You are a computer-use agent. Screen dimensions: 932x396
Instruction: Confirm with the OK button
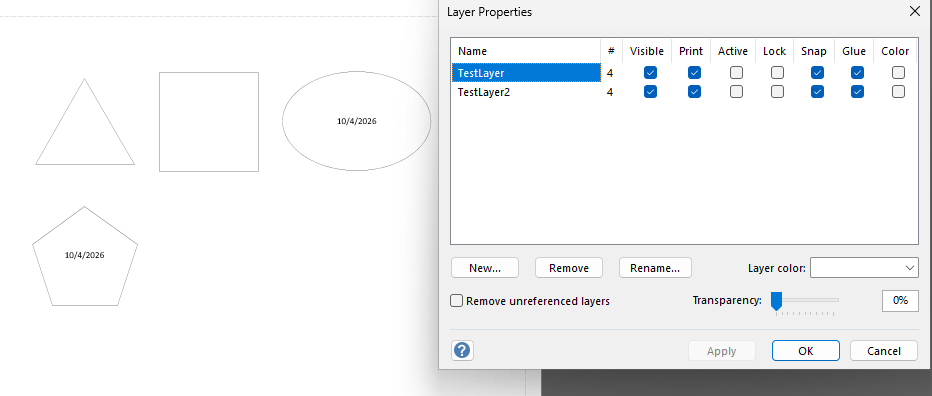(805, 351)
